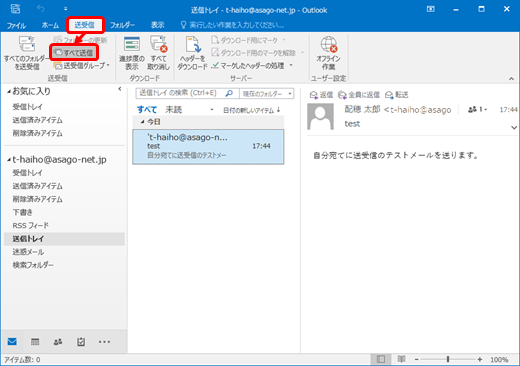The height and width of the screenshot is (366, 520).
Task: Click マークしたヘッダーの処理 item
Action: click(x=248, y=65)
